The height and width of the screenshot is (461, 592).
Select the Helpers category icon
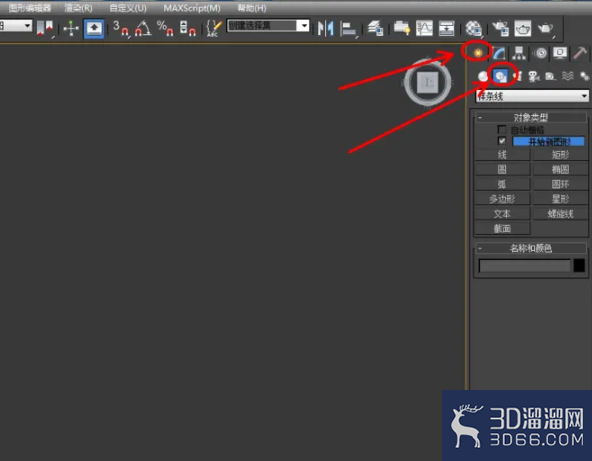point(550,76)
